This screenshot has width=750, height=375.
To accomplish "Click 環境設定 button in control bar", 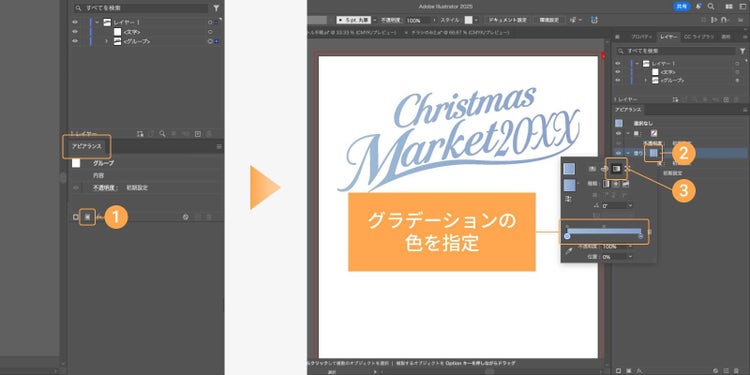I will coord(549,20).
